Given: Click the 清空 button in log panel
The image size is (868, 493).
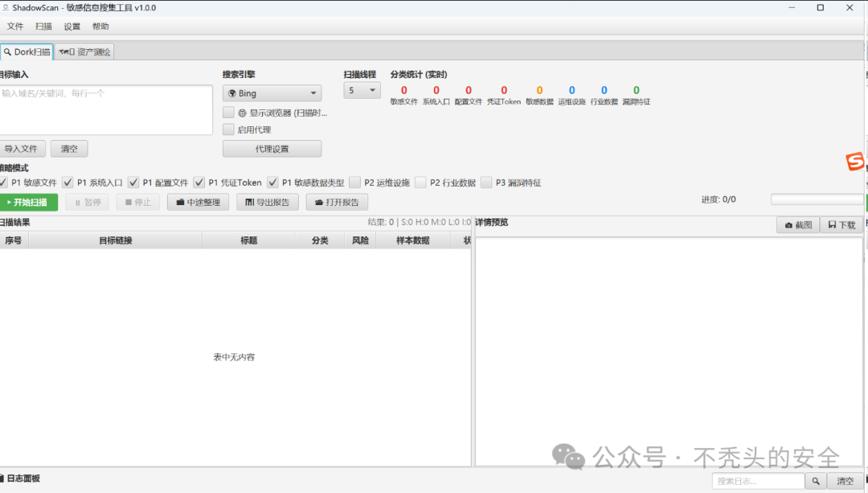Looking at the screenshot, I should click(x=845, y=481).
